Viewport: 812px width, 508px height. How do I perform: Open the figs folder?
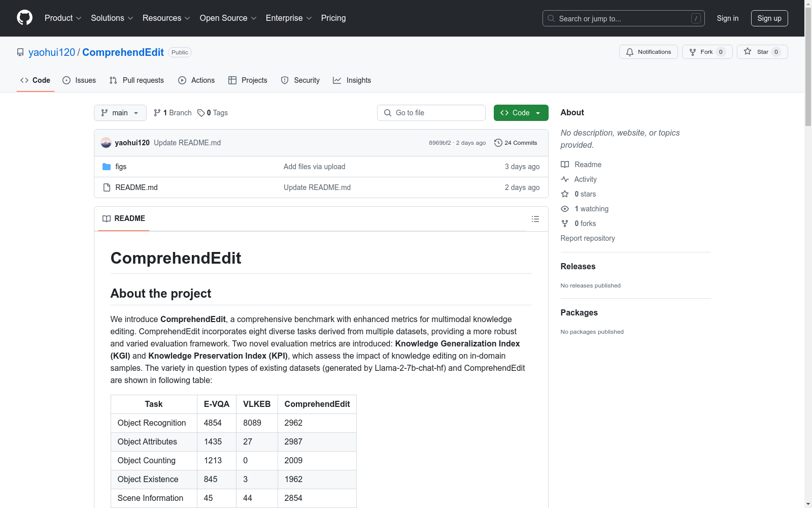pyautogui.click(x=121, y=167)
